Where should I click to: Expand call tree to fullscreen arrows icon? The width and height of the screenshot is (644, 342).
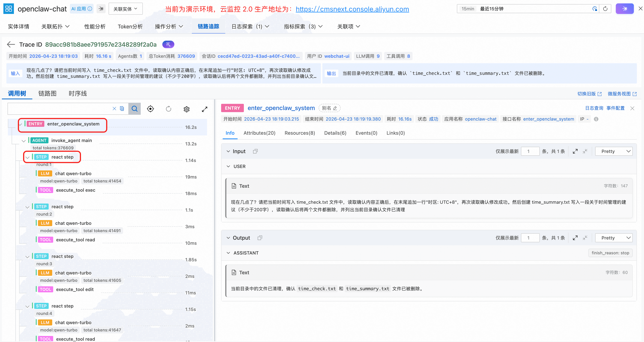[x=205, y=109]
